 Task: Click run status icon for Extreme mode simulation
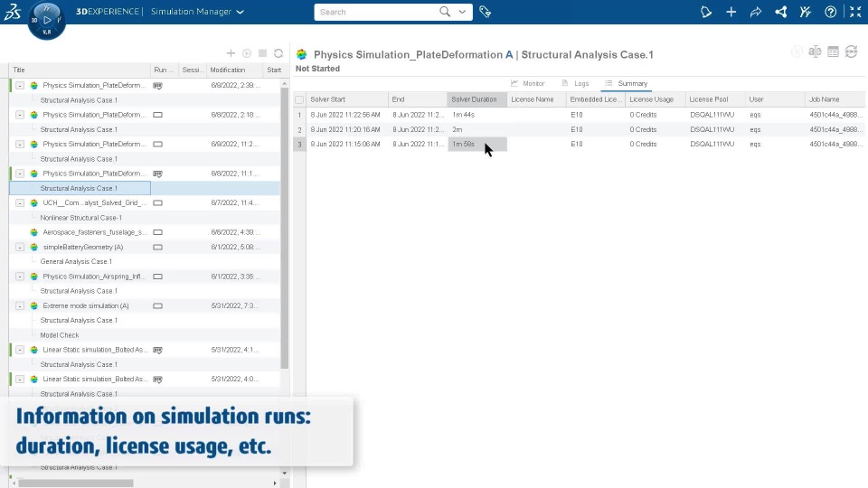157,306
